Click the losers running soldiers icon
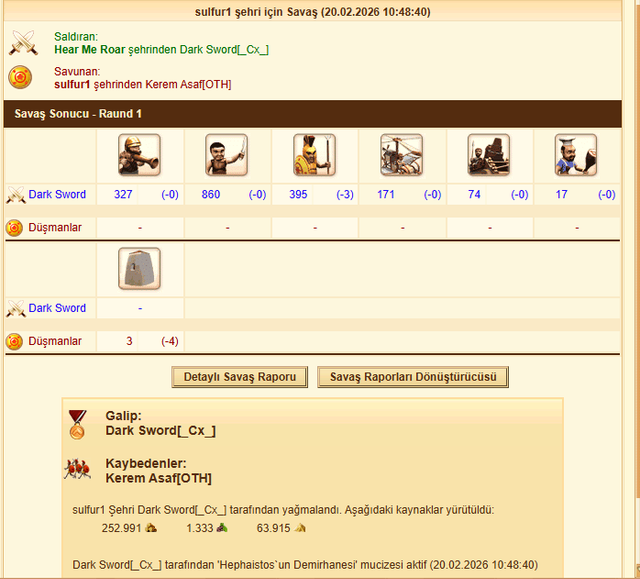The height and width of the screenshot is (579, 640). 77,469
